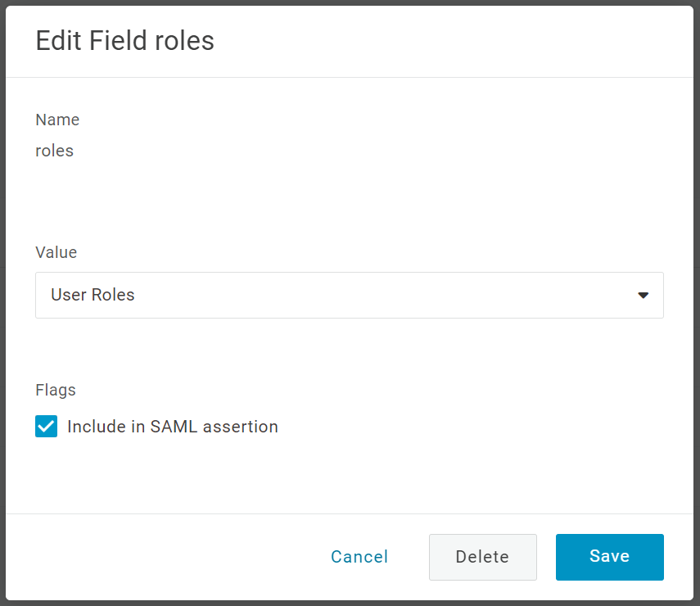The image size is (700, 606).
Task: Select the 'User Roles' text in Value field
Action: click(93, 295)
